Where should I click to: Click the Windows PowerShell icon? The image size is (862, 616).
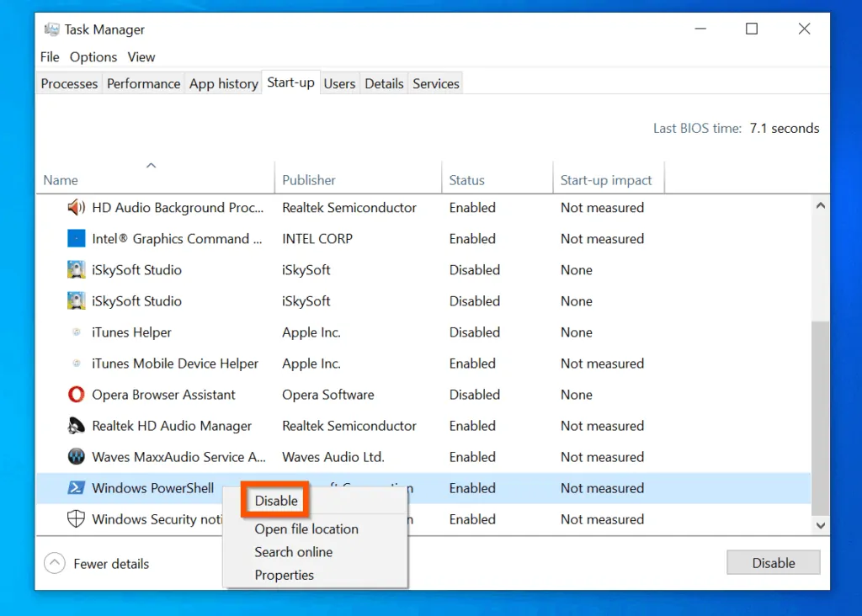point(76,488)
